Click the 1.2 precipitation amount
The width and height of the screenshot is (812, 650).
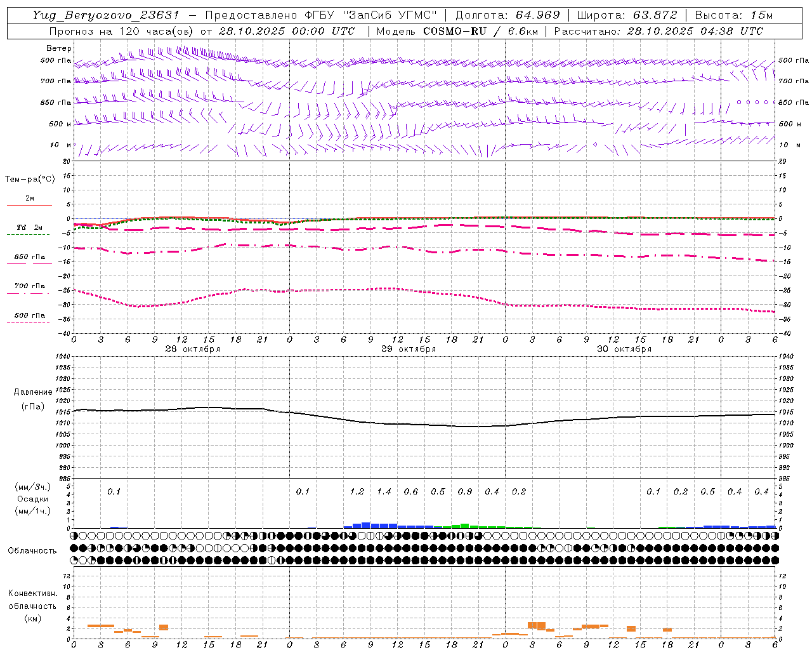click(357, 492)
